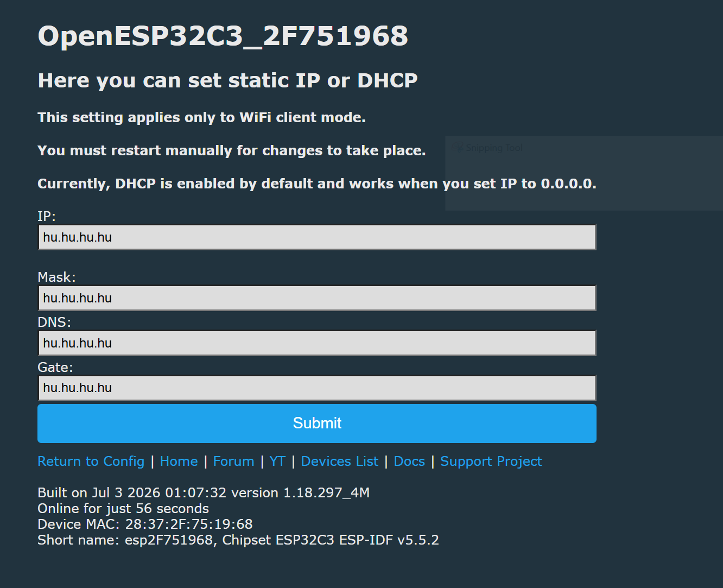Click the 'Mask:' field label

click(x=56, y=277)
